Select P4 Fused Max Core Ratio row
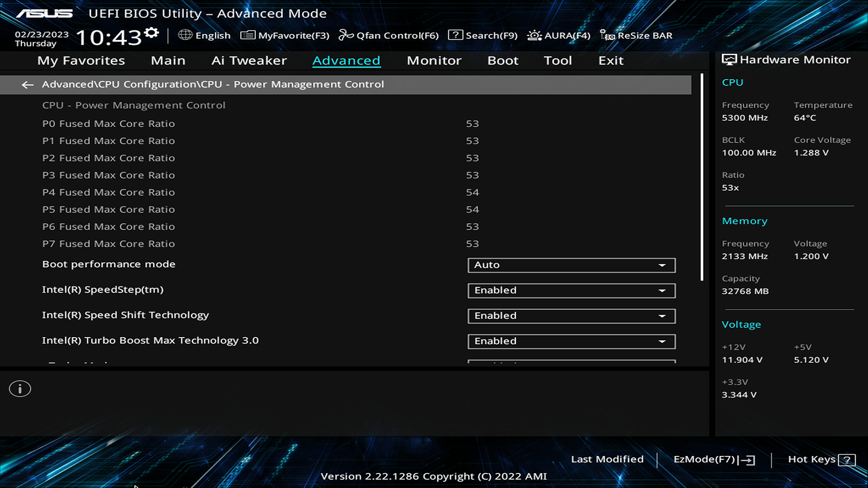Screen dimensions: 868x488 point(345,192)
